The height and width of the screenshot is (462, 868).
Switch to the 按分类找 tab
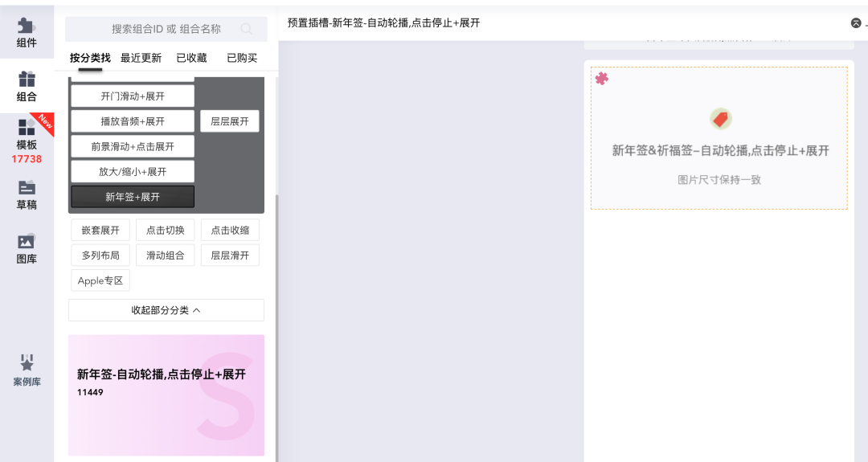pos(90,58)
